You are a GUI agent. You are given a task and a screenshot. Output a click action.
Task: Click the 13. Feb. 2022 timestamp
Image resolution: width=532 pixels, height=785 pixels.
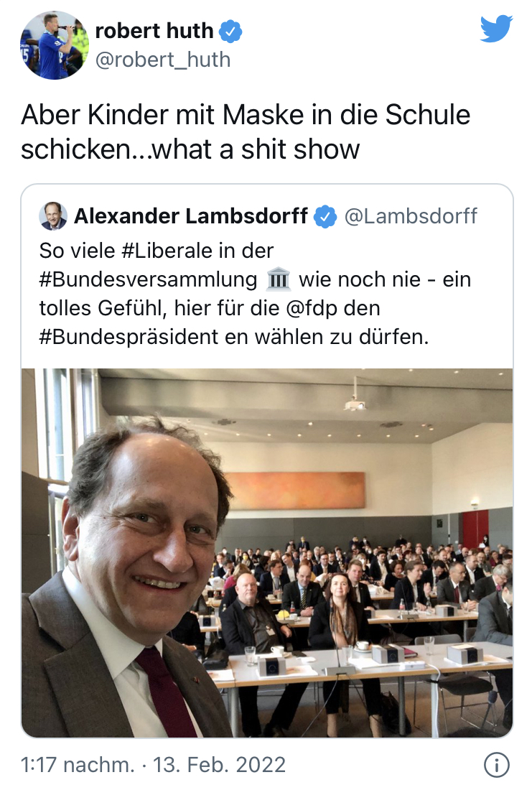coord(219,765)
